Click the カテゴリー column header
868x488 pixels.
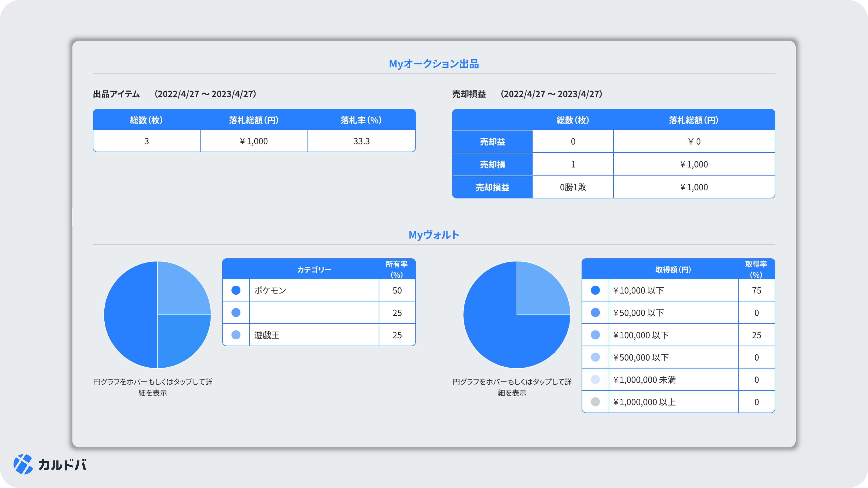click(314, 269)
